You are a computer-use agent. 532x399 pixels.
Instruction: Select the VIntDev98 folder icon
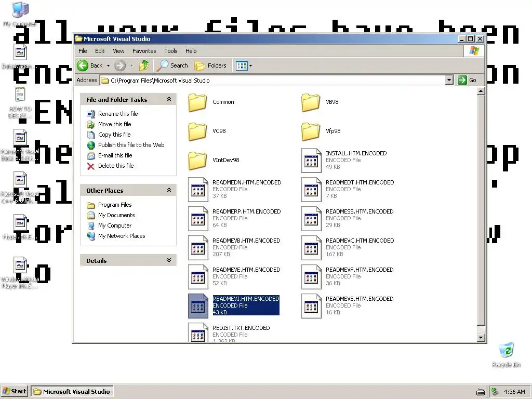pos(197,161)
